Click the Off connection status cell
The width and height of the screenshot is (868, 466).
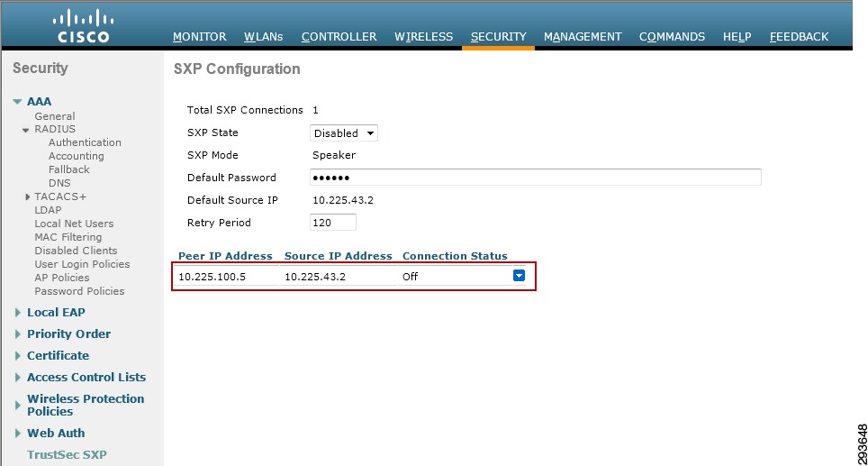click(x=411, y=277)
